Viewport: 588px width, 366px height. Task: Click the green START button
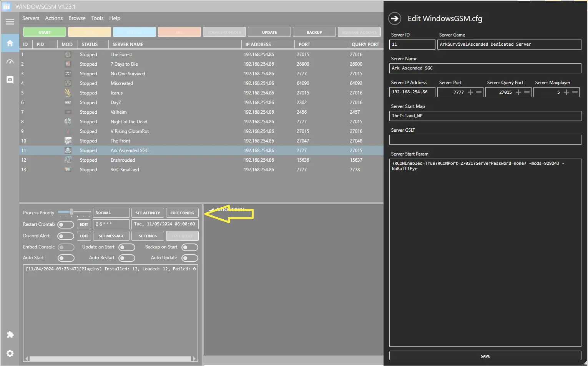[45, 32]
